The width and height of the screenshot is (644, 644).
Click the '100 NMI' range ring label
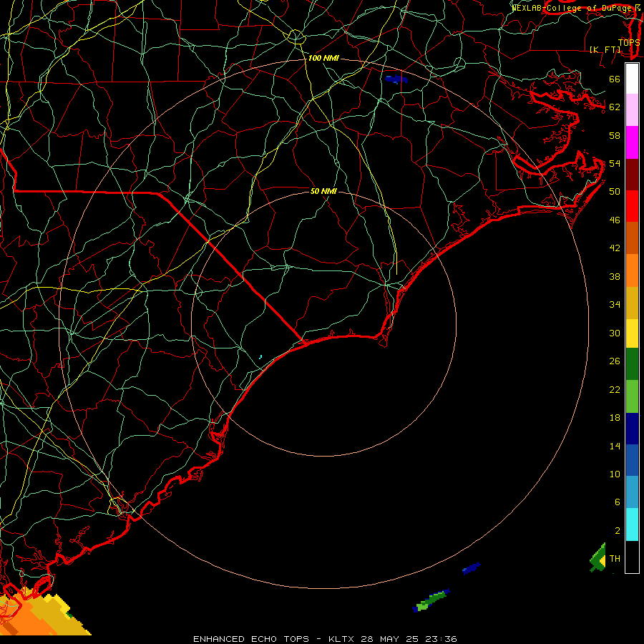(x=323, y=58)
